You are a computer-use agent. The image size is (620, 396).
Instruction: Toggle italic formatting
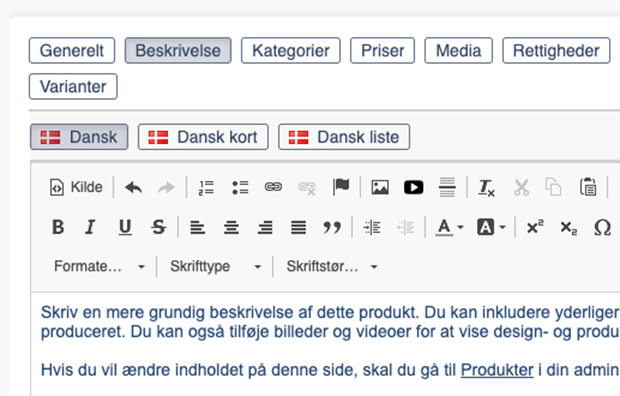(91, 227)
